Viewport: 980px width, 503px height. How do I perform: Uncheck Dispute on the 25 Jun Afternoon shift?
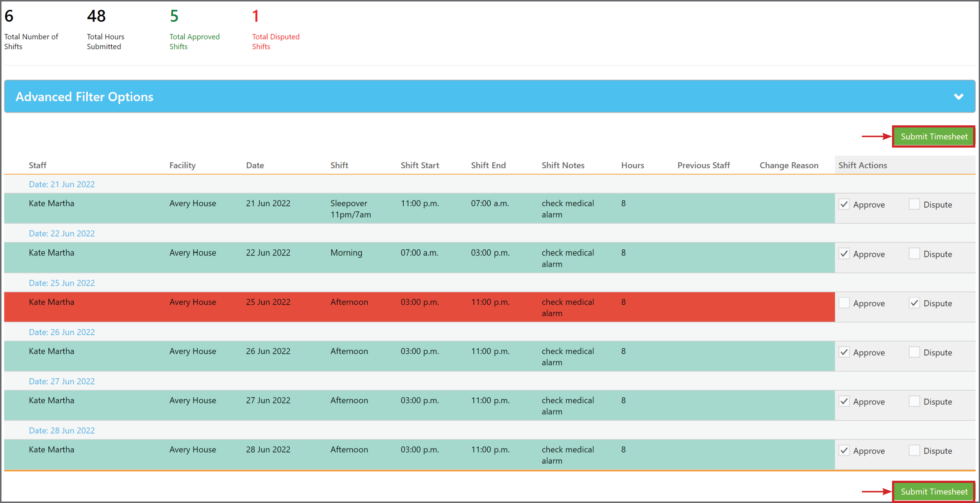click(x=915, y=303)
